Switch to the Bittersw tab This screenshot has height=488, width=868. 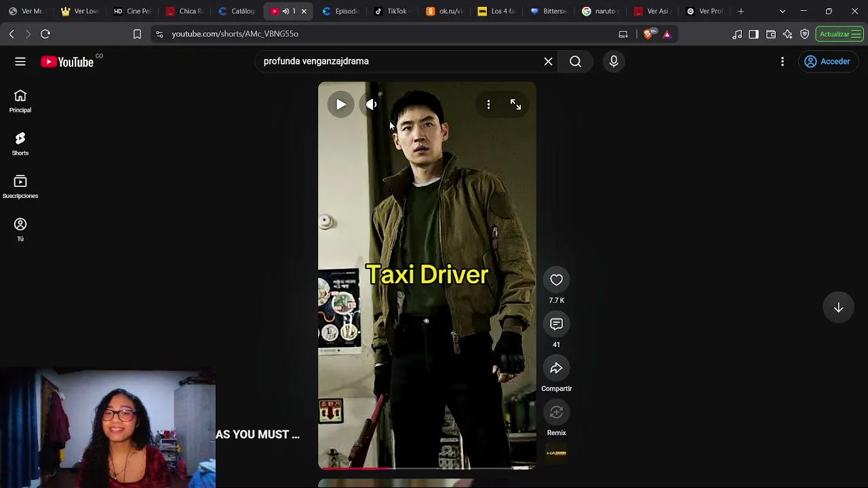click(549, 12)
